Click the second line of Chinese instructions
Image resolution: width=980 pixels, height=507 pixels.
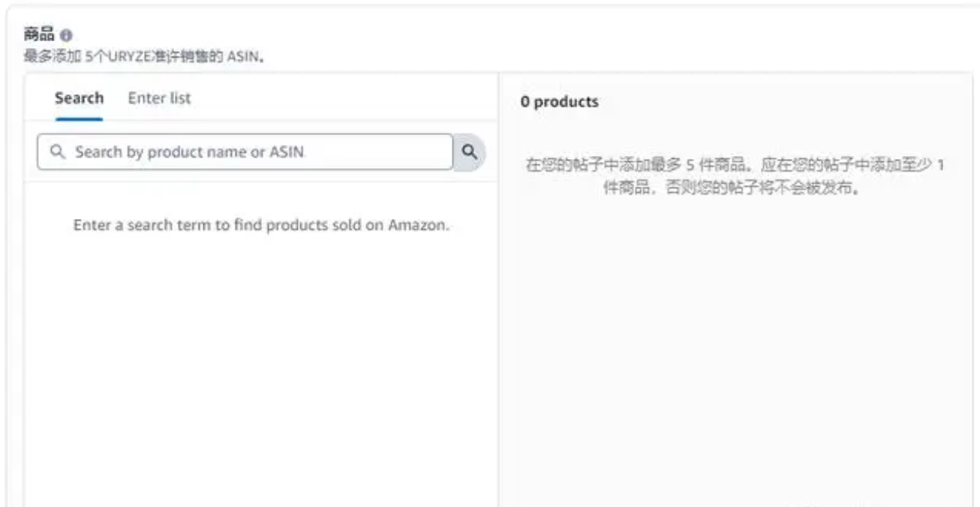(x=731, y=188)
